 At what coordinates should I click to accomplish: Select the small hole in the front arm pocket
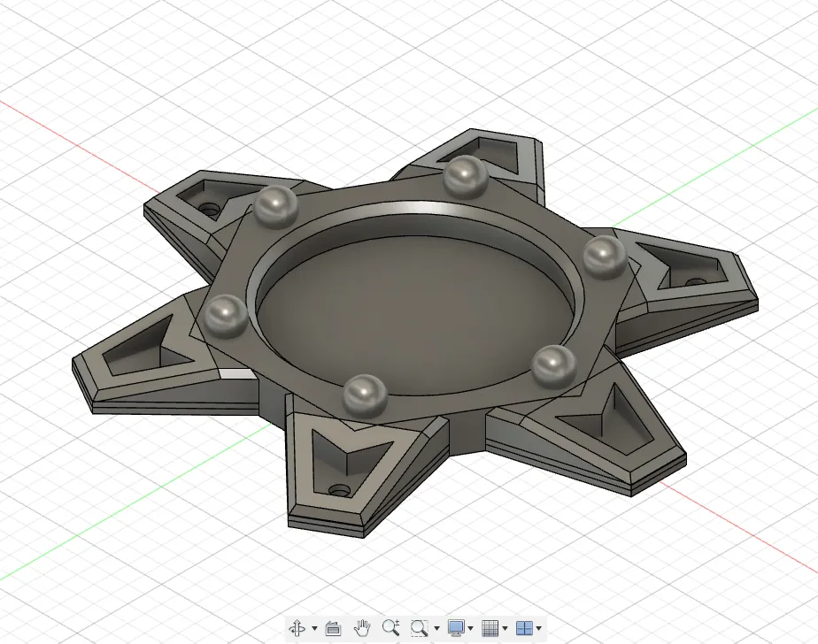click(340, 491)
